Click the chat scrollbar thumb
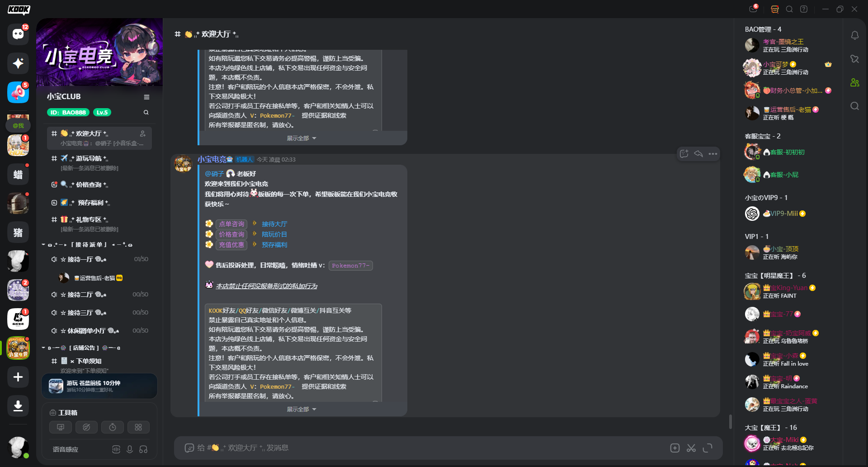Viewport: 868px width, 467px height. [730, 421]
